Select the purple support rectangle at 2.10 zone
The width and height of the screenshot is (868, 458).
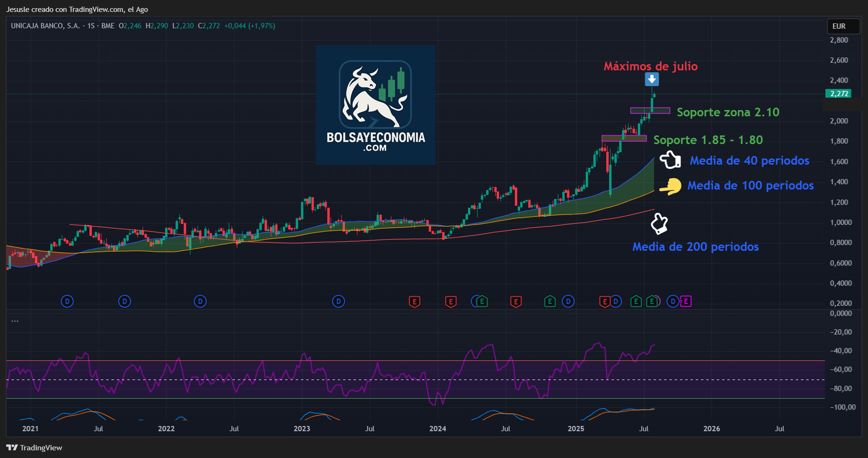point(650,111)
